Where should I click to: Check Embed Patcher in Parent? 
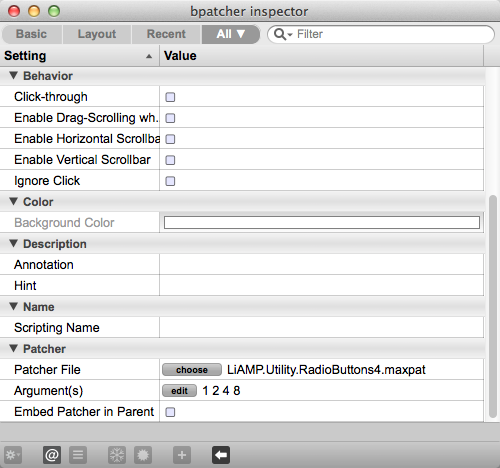point(170,412)
